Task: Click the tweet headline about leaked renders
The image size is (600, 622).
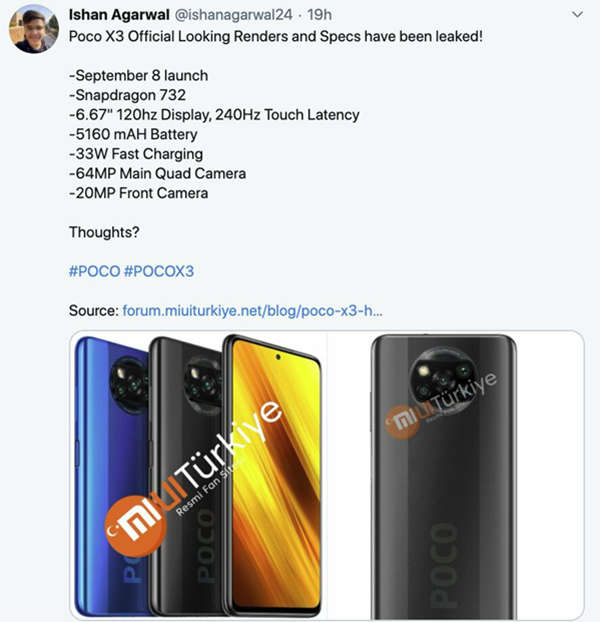Action: click(x=276, y=36)
